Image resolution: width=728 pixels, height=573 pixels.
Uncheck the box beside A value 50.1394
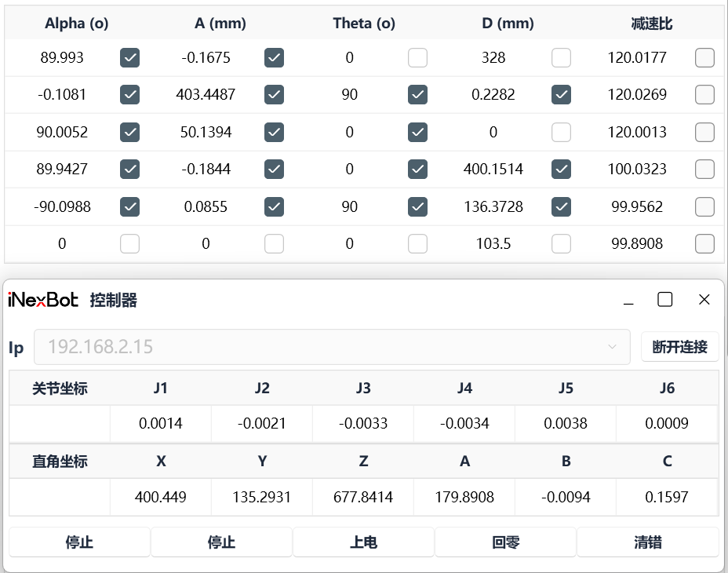click(x=274, y=133)
